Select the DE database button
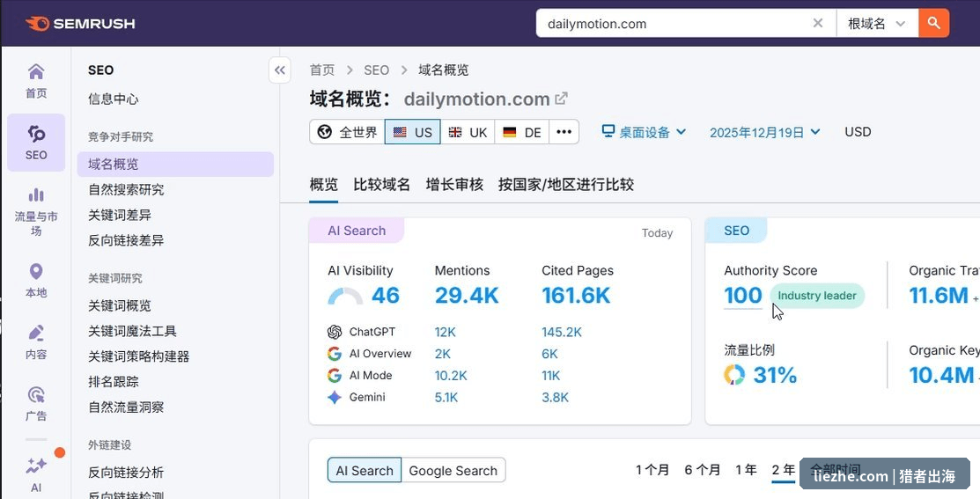The height and width of the screenshot is (499, 980). 522,132
